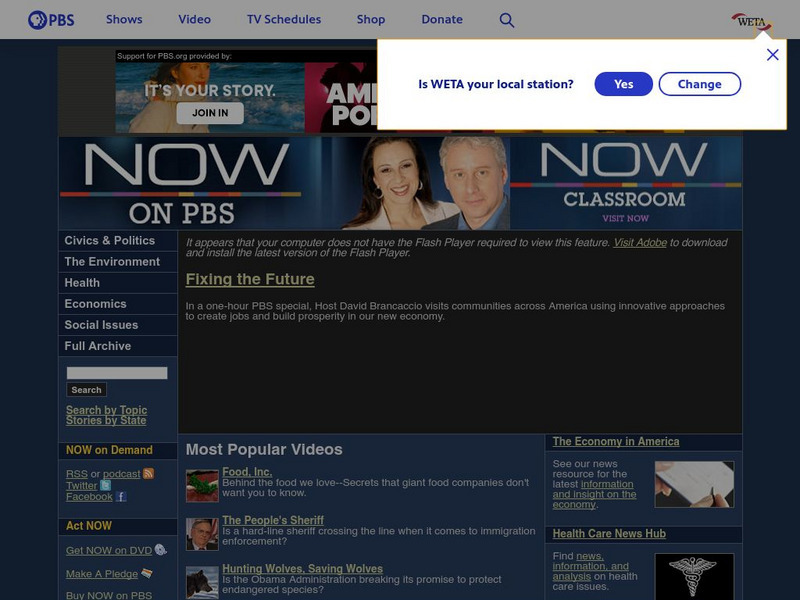The image size is (800, 600).
Task: Click the PBS logo in top navigation
Action: click(50, 19)
